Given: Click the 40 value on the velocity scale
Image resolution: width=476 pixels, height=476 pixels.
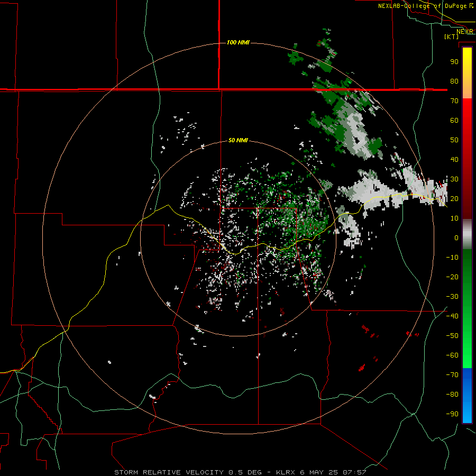Looking at the screenshot, I should click(x=454, y=159).
